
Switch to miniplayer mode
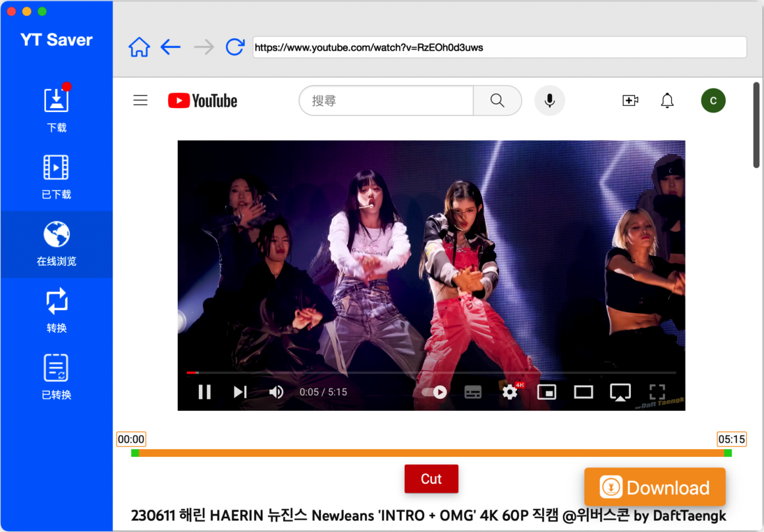click(x=547, y=392)
